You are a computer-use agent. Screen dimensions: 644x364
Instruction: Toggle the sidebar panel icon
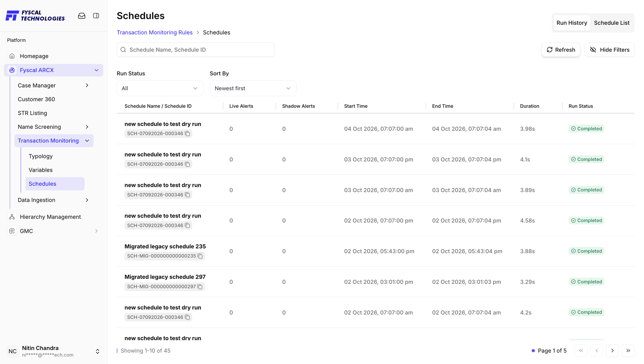[96, 16]
